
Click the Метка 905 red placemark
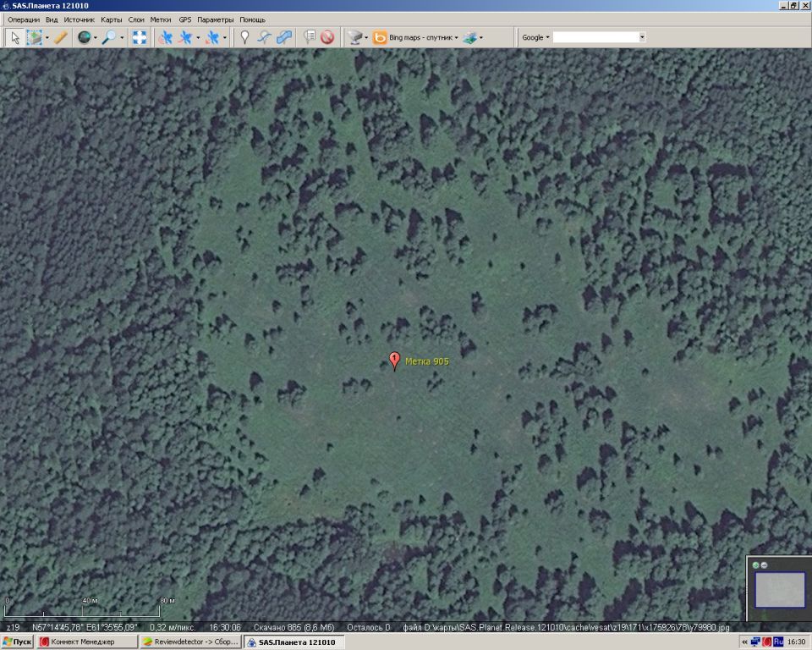pyautogui.click(x=394, y=361)
